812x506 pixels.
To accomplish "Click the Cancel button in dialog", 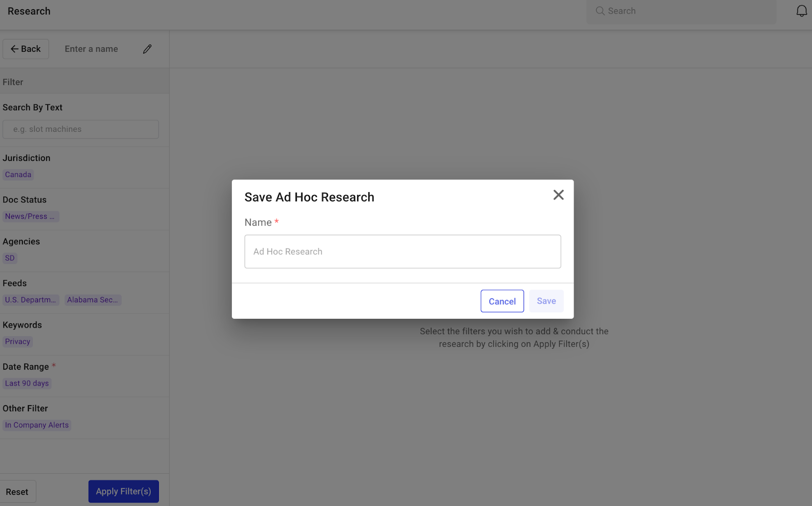I will (x=502, y=301).
